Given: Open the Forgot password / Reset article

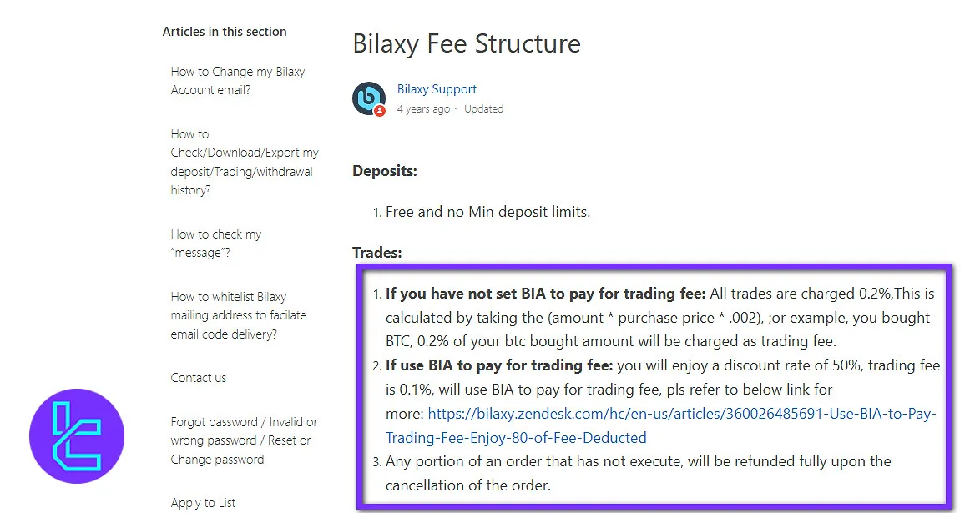Looking at the screenshot, I should click(244, 440).
